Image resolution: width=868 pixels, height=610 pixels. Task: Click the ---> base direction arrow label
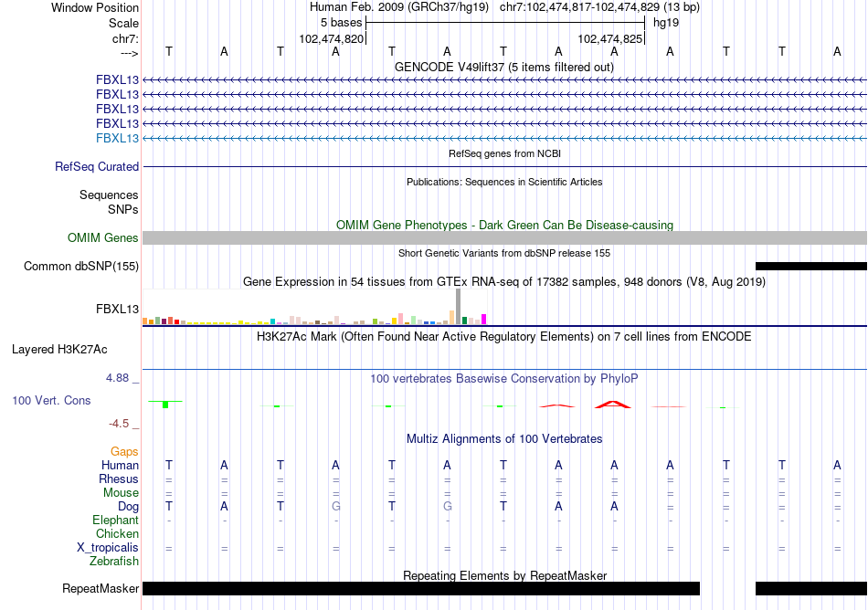(129, 53)
